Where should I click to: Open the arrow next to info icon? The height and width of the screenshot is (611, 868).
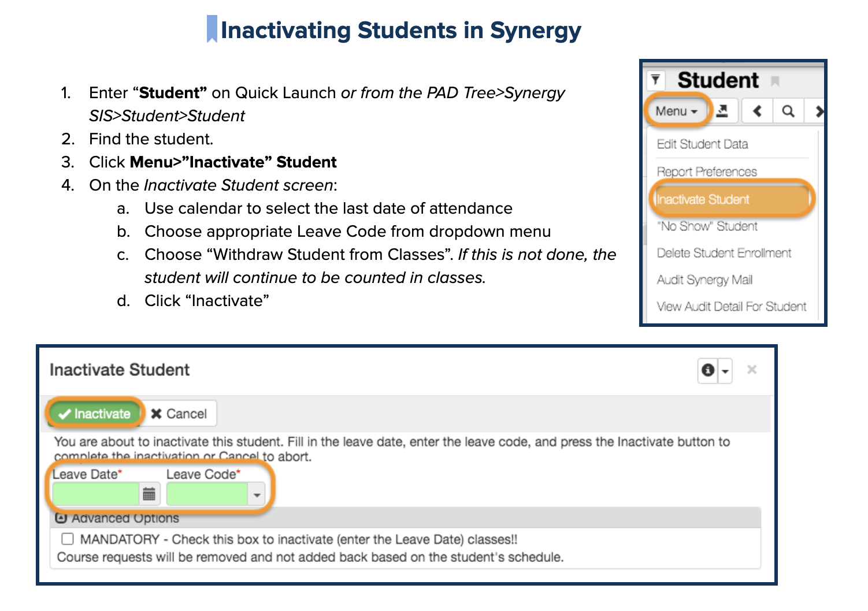[x=725, y=371]
